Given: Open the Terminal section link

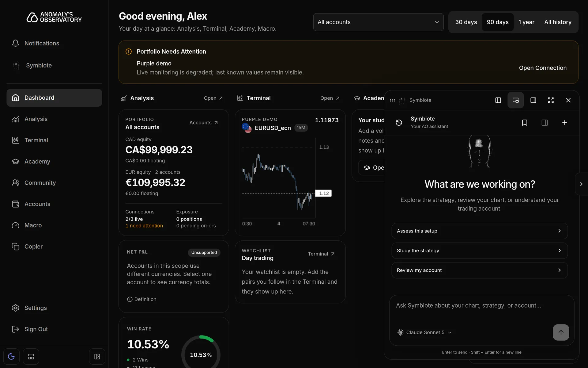Looking at the screenshot, I should pyautogui.click(x=330, y=98).
